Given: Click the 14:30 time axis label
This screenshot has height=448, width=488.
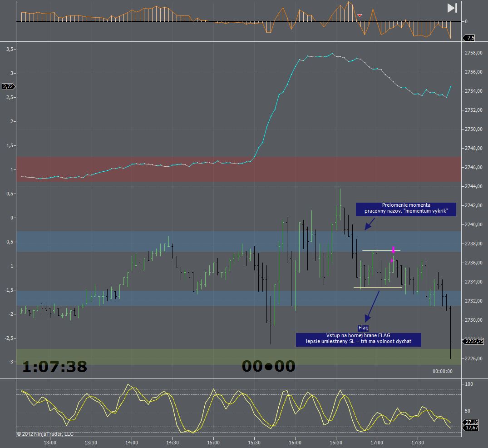Looking at the screenshot, I should point(173,443).
